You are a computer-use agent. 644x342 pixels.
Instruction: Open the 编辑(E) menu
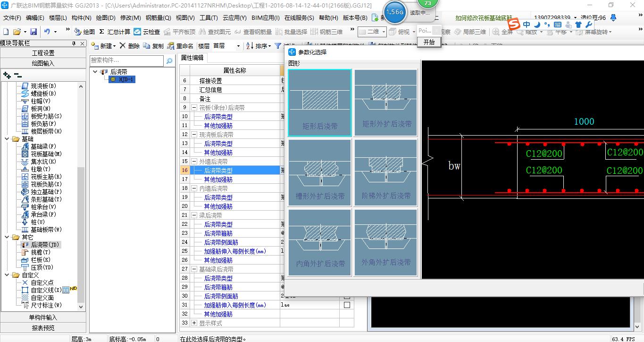[35, 18]
